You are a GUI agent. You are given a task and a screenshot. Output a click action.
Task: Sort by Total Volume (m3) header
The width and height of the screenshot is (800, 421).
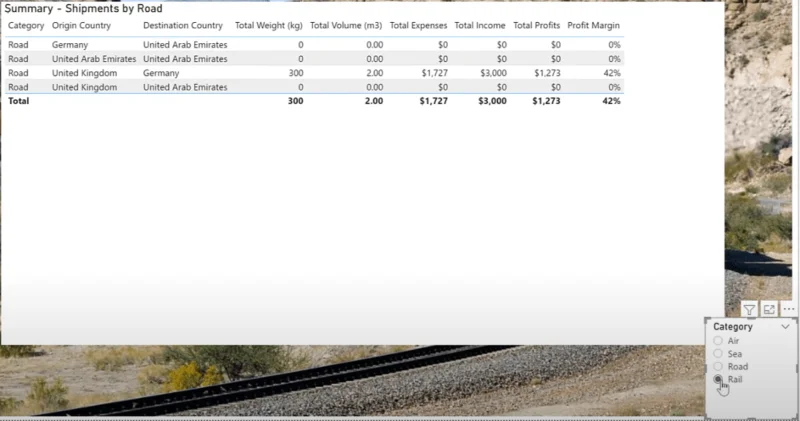[346, 26]
